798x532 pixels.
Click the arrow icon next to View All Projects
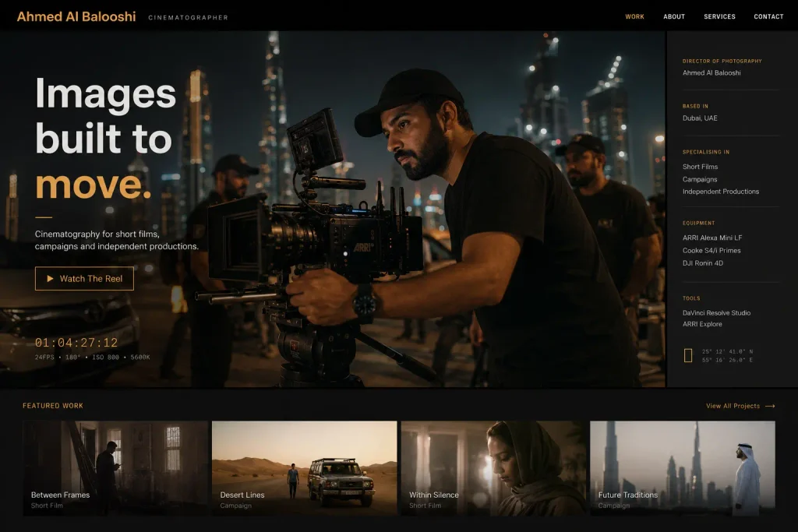770,406
